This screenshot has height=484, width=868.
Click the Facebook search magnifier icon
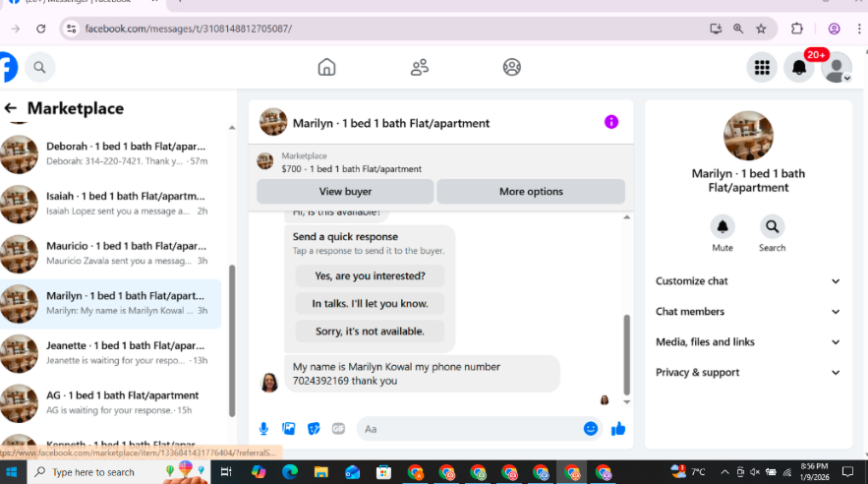39,68
